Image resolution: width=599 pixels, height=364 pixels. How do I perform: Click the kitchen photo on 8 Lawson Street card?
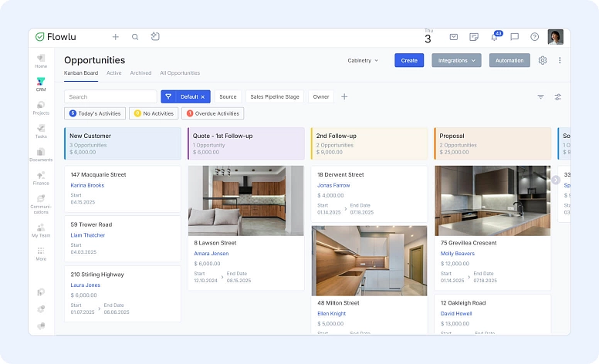point(245,201)
